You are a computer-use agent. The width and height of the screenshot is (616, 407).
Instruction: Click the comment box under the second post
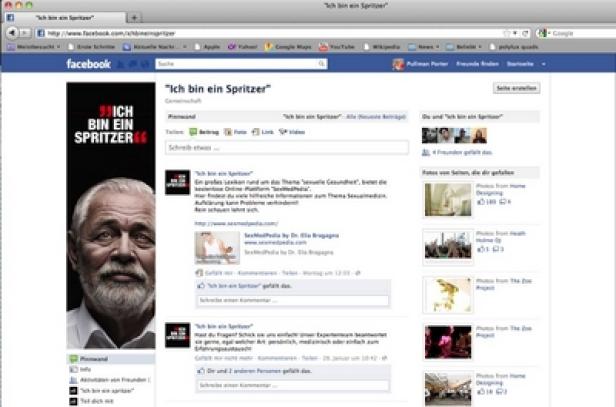pyautogui.click(x=293, y=385)
